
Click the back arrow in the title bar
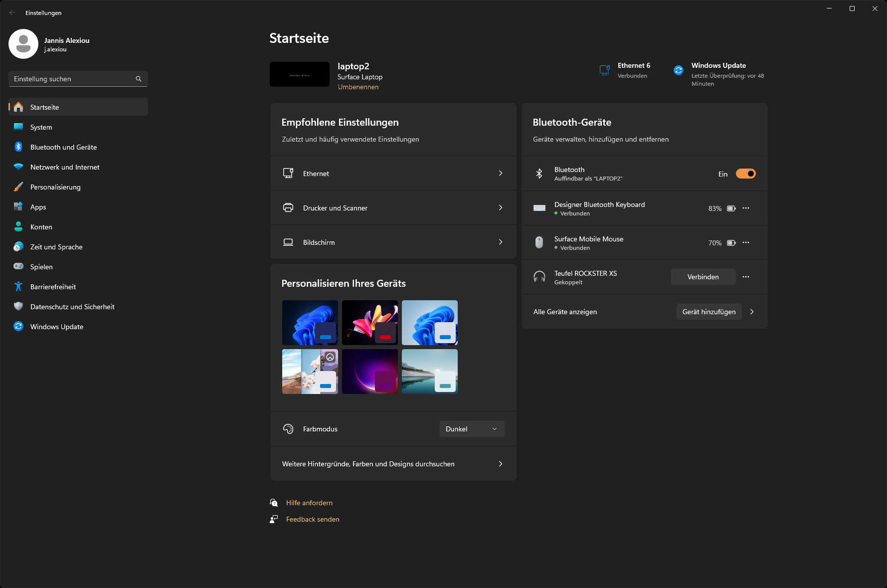12,12
